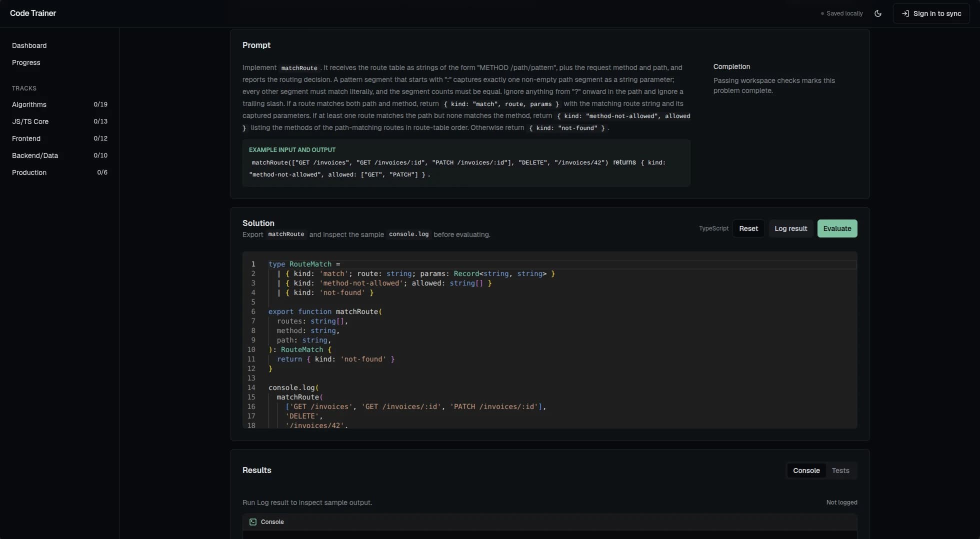Click the matchRoute inline code in prompt
Image resolution: width=980 pixels, height=539 pixels.
299,68
